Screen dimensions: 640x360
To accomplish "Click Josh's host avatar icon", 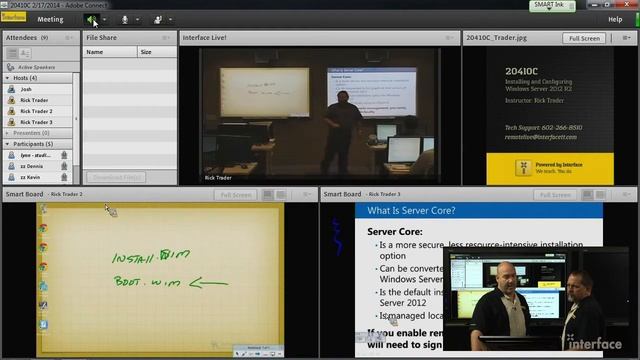I will pos(11,89).
